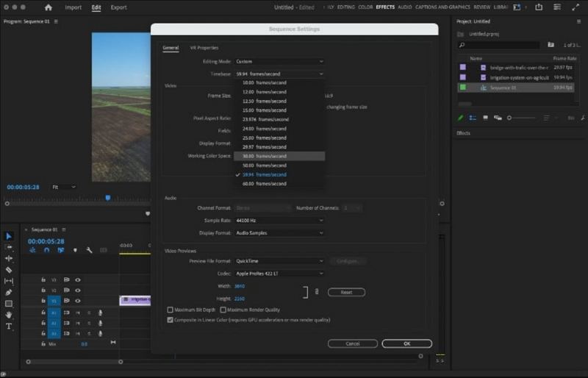Open the Import tab
Screen dimensions: 588x378
coord(73,7)
